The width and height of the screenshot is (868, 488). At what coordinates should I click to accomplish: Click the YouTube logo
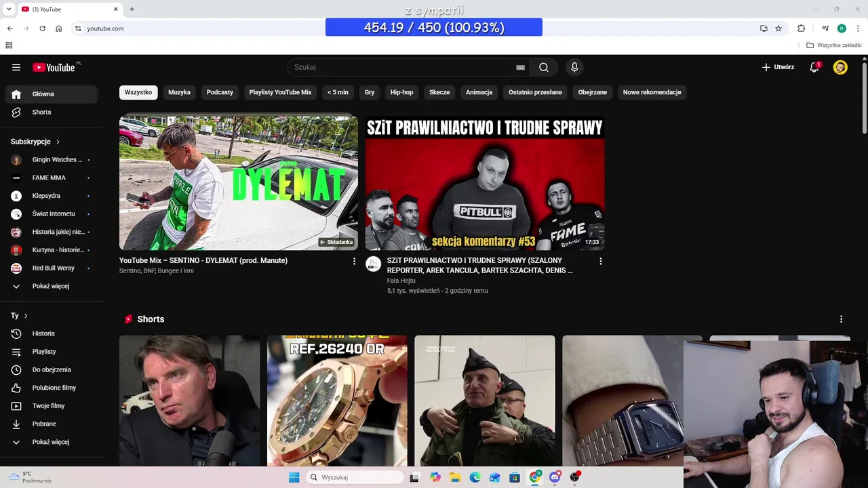(54, 67)
